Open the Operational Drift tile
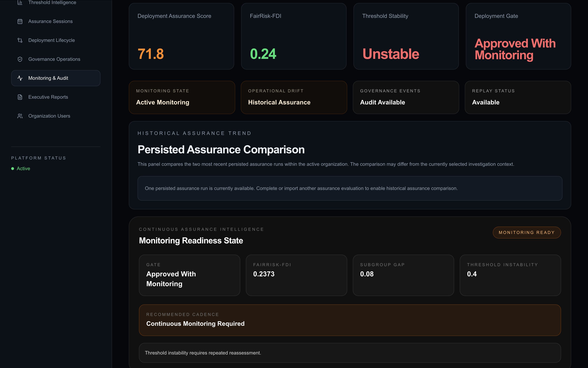The image size is (588, 368). coord(294,97)
